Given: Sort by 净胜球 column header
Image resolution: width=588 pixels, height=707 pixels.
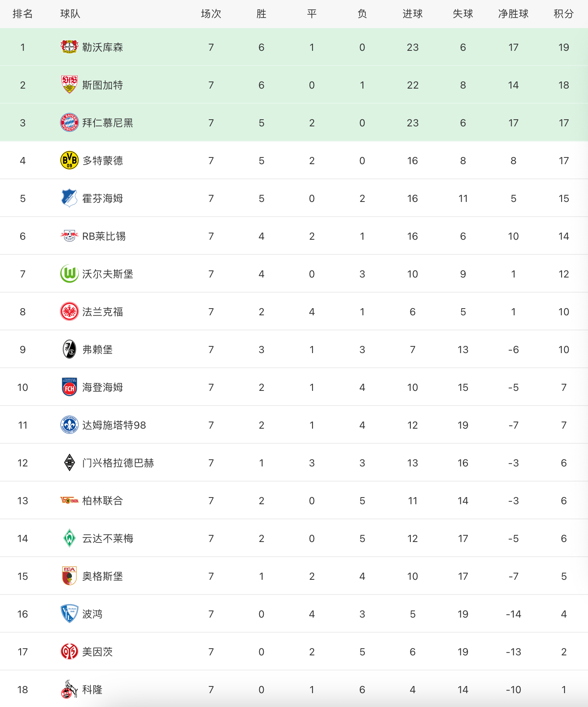Looking at the screenshot, I should tap(513, 14).
